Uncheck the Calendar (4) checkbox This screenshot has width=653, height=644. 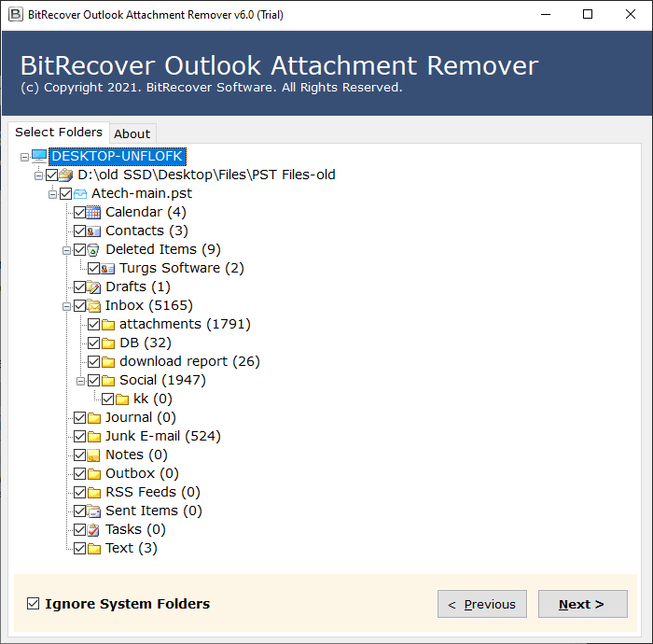[x=79, y=213]
